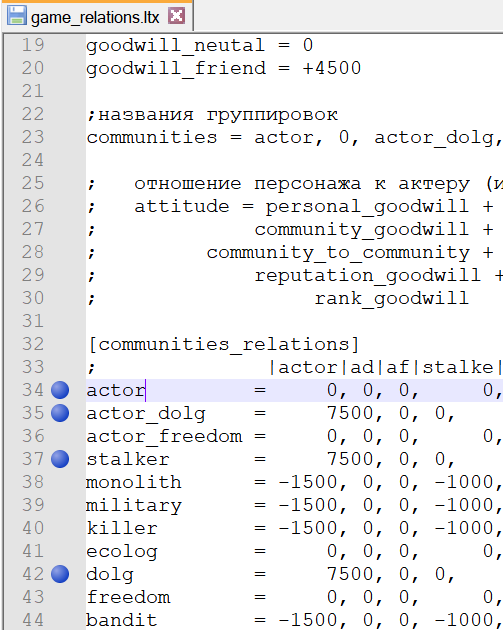This screenshot has height=630, width=503.
Task: Click 'community_goodwill' on line 27
Action: click(x=362, y=230)
